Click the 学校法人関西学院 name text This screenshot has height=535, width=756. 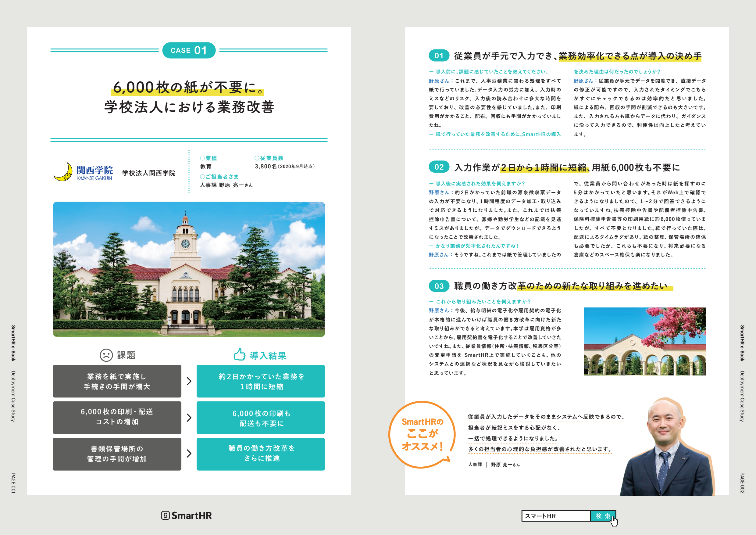click(148, 173)
